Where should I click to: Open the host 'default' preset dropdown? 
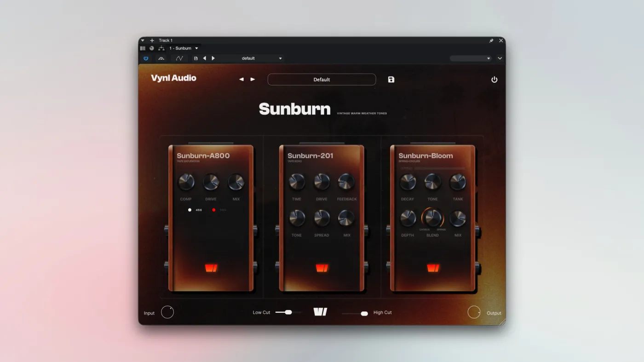[249, 58]
